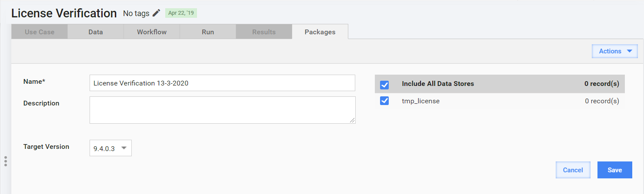Open the Target Version dropdown
This screenshot has width=644, height=194.
[x=110, y=148]
